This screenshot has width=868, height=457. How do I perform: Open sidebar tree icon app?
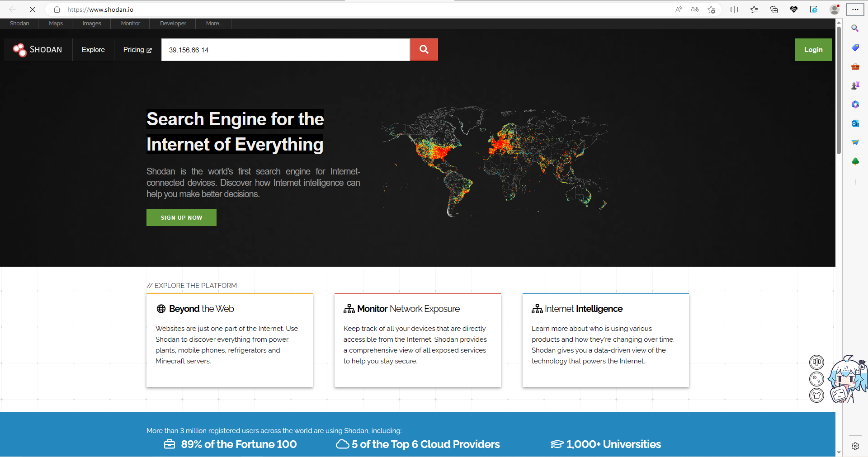[855, 161]
